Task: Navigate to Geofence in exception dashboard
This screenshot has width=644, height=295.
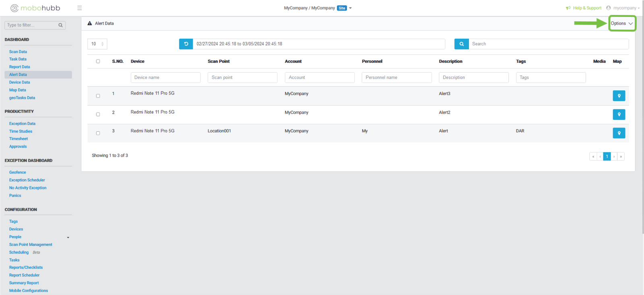Action: (17, 172)
